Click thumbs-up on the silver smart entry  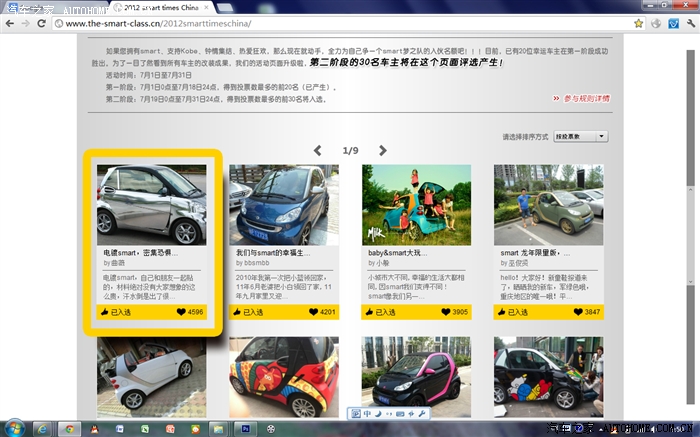pyautogui.click(x=106, y=312)
